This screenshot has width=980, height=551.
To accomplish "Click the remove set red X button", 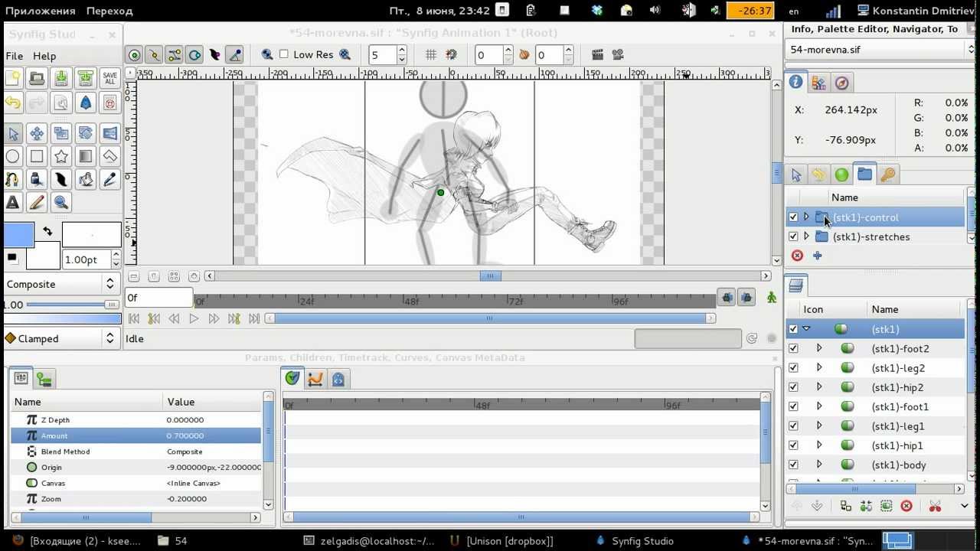I will (797, 256).
